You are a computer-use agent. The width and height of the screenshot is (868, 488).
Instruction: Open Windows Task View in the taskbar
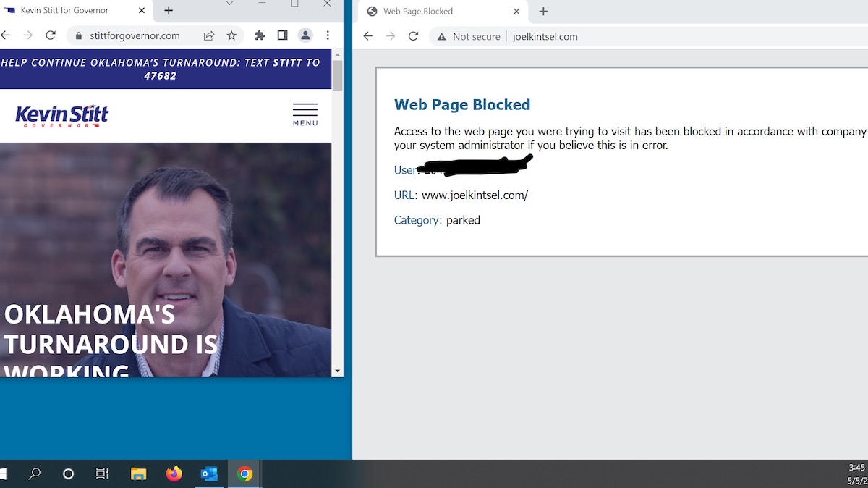click(102, 474)
